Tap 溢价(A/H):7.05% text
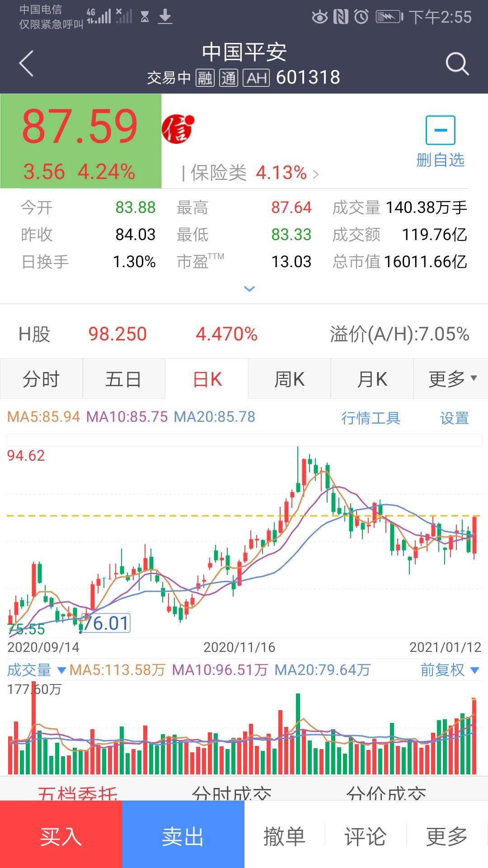The image size is (488, 868). [399, 334]
